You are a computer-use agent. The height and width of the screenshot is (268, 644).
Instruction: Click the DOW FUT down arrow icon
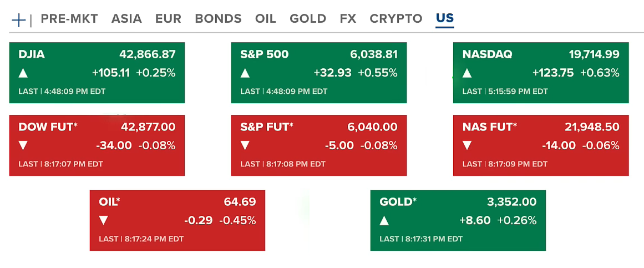[x=23, y=145]
